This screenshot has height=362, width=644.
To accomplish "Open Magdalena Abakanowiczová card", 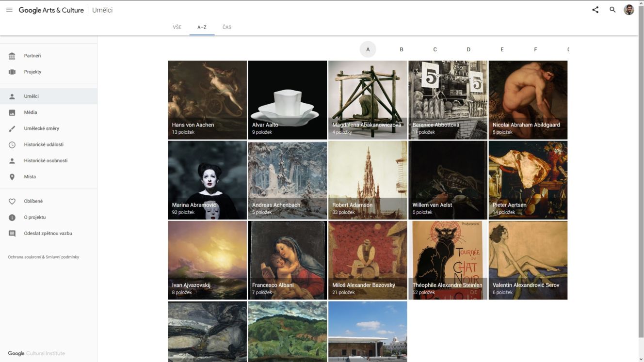I will click(x=368, y=100).
